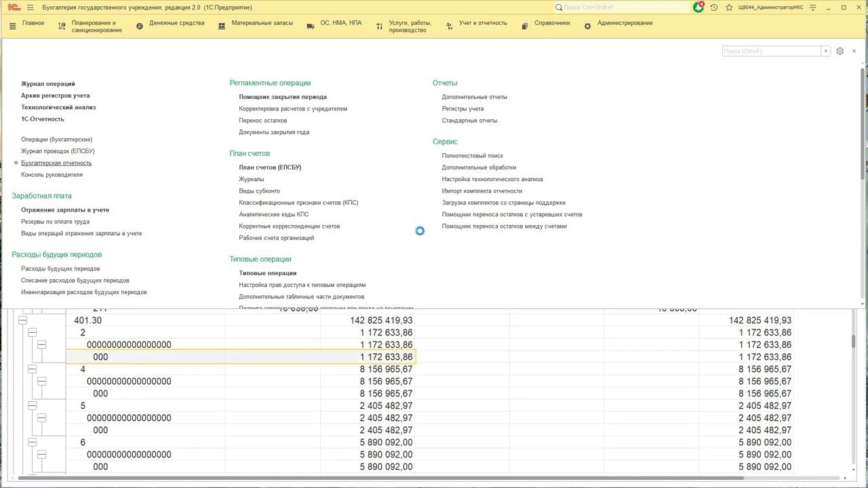Open Журнал операций
Screen dimensions: 868x488
click(x=48, y=84)
